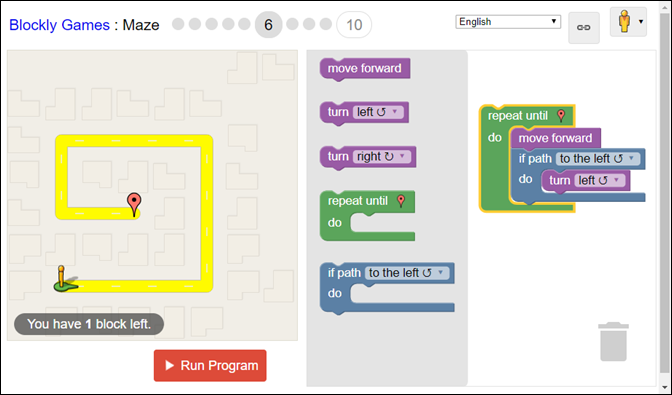Click the trash can in the workspace
The height and width of the screenshot is (395, 672).
[x=613, y=341]
